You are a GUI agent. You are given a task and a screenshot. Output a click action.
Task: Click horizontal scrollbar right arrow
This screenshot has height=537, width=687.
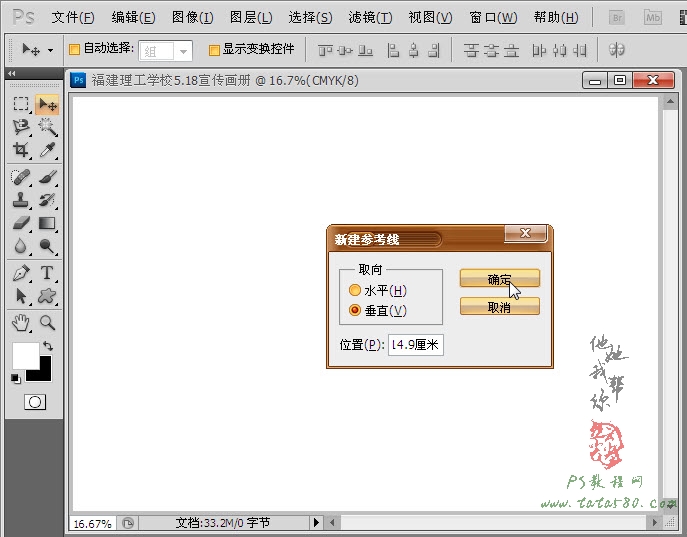point(655,523)
